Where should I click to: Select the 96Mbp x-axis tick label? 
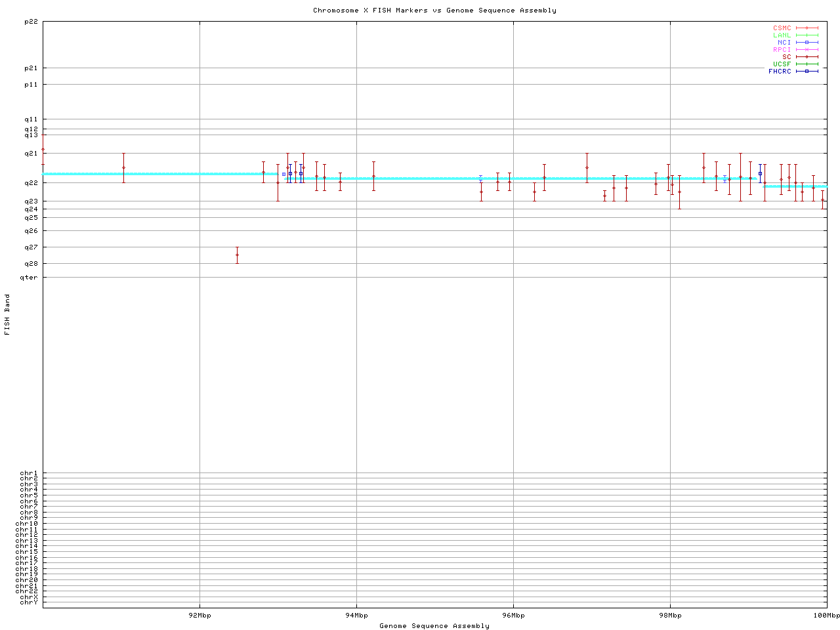point(513,616)
